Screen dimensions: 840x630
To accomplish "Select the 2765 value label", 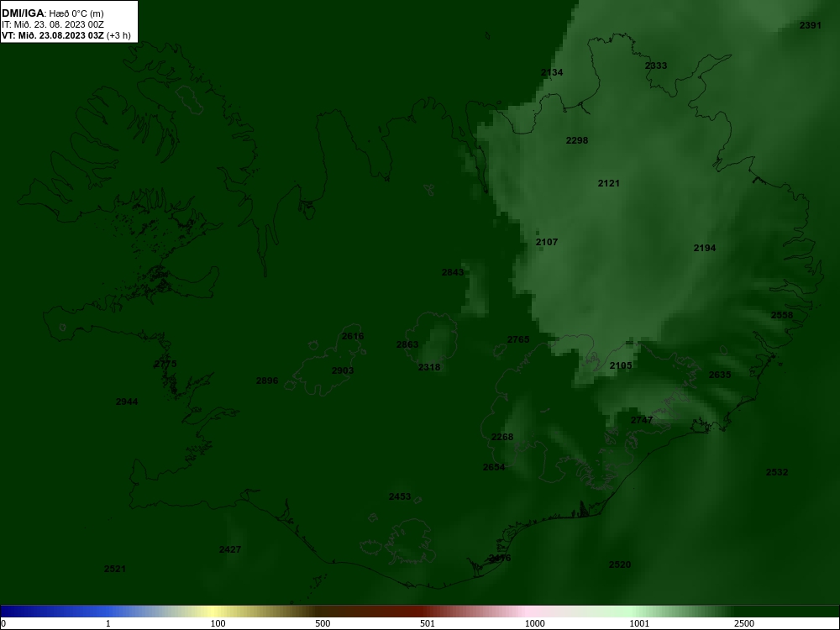I will tap(518, 339).
